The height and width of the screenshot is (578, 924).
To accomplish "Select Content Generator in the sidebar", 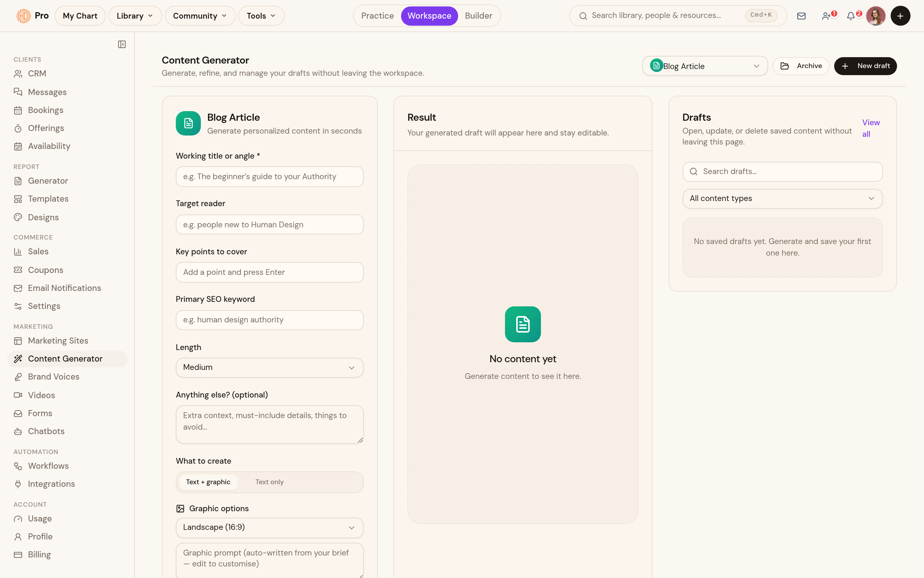I will 67,359.
